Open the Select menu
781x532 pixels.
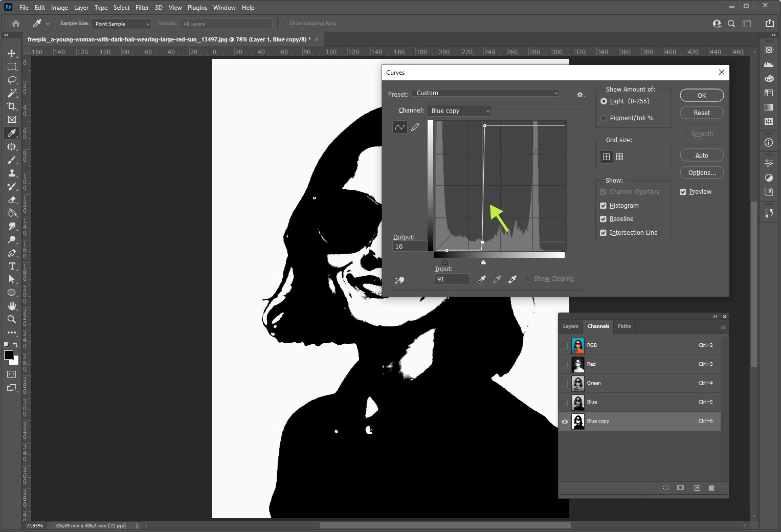[121, 8]
